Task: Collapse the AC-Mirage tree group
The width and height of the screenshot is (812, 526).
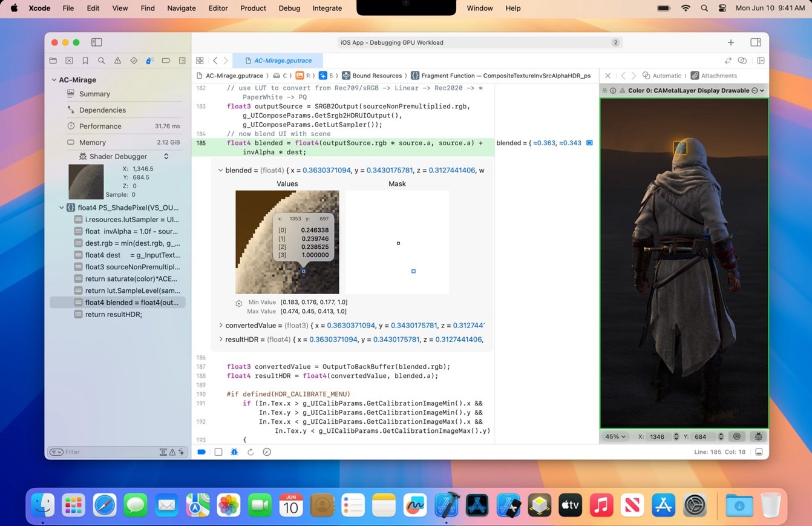Action: click(53, 80)
